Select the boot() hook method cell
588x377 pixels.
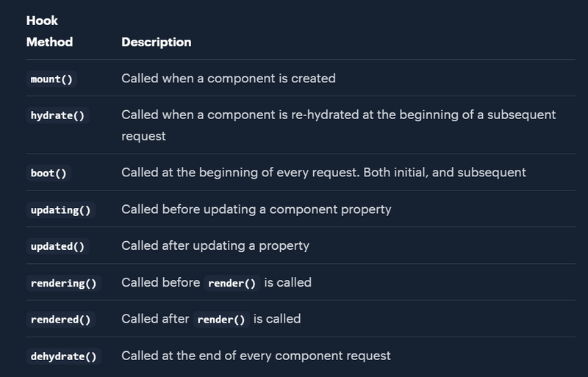tap(49, 173)
